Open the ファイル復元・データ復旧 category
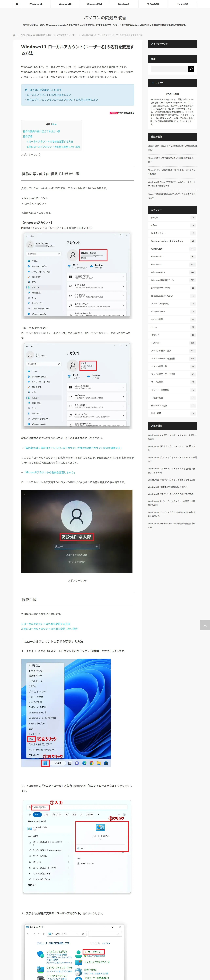Viewport: 210px width, 980px height. (x=172, y=374)
